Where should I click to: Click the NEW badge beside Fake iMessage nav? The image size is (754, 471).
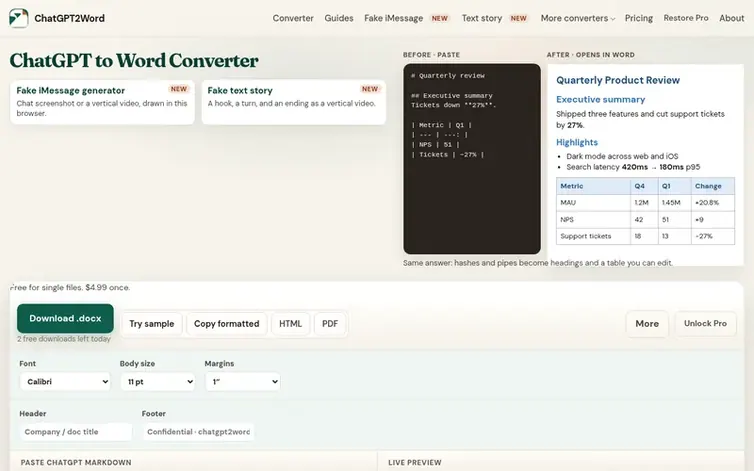440,18
